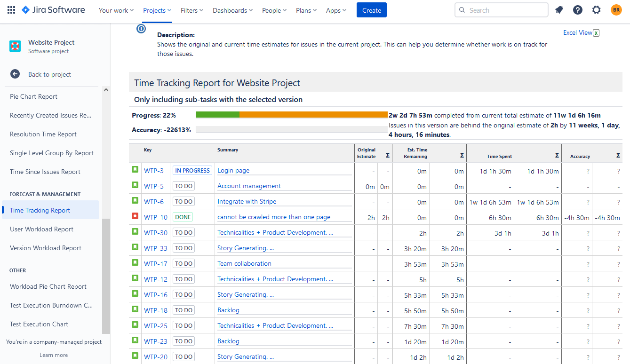The height and width of the screenshot is (364, 630).
Task: Select Time Tracking Report item
Action: (51, 210)
